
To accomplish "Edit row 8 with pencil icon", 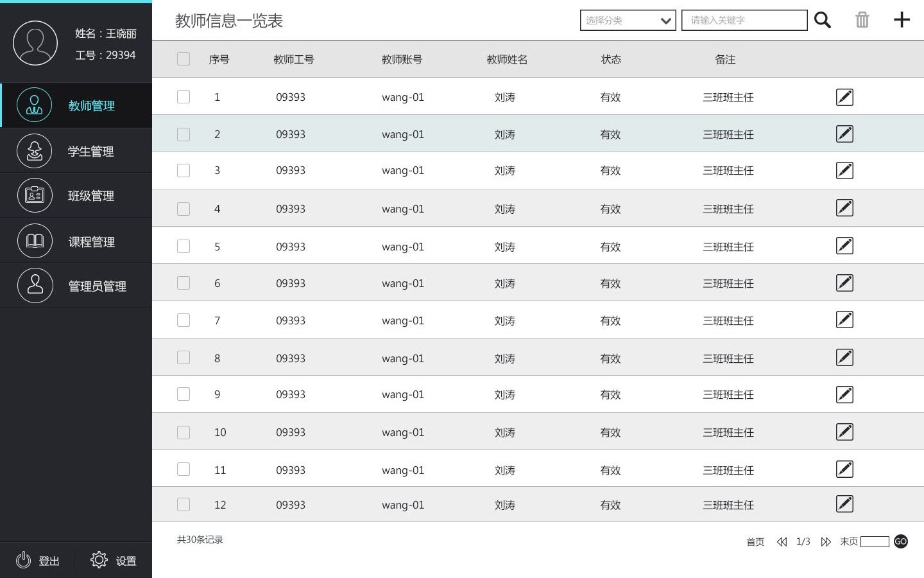I will tap(844, 358).
